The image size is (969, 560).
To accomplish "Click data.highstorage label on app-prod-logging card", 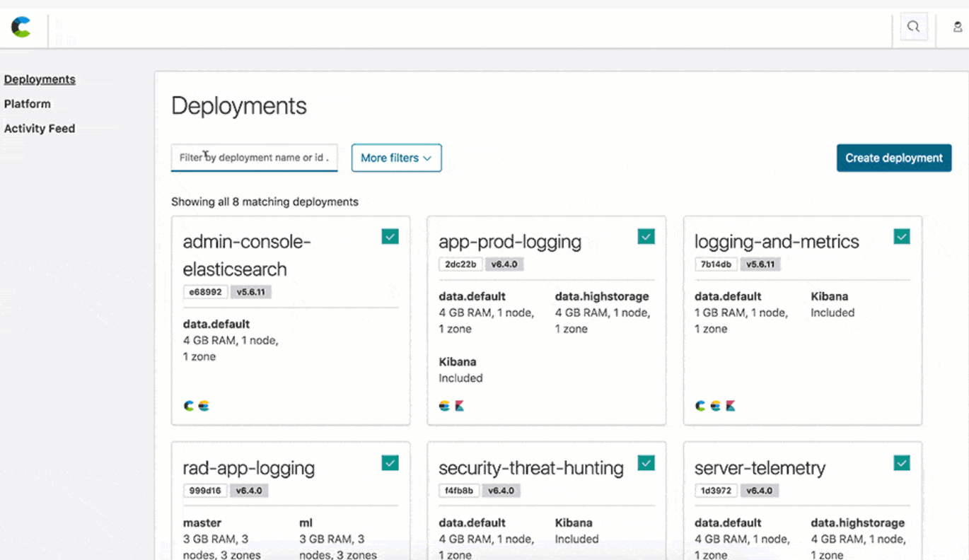I will tap(602, 296).
